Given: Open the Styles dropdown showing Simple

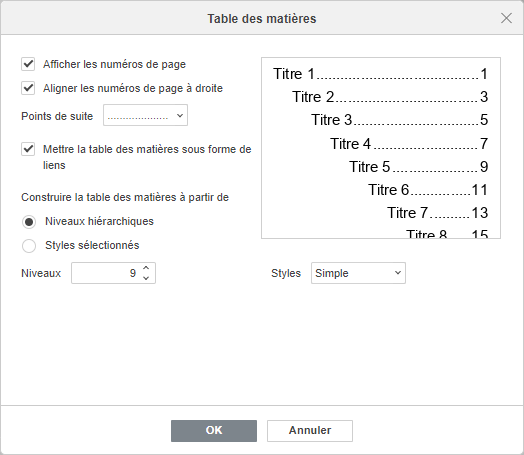Looking at the screenshot, I should click(358, 273).
